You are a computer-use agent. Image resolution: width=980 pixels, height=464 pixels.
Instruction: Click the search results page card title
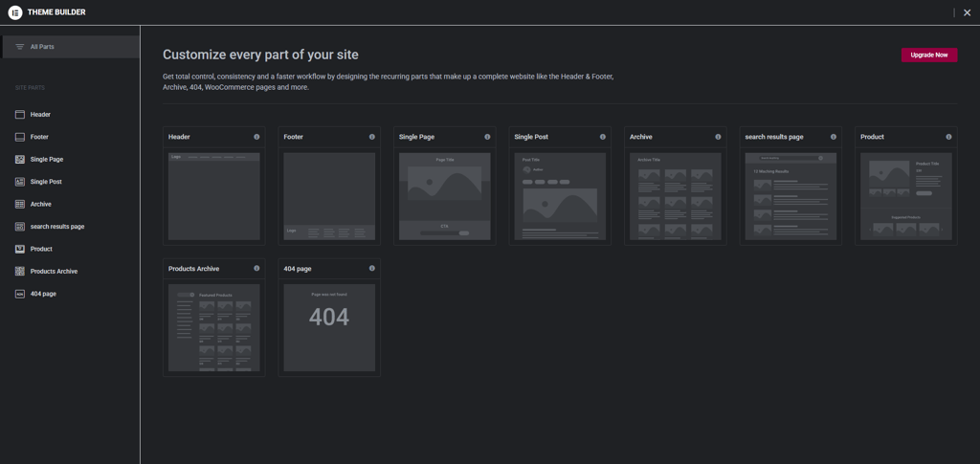[774, 137]
